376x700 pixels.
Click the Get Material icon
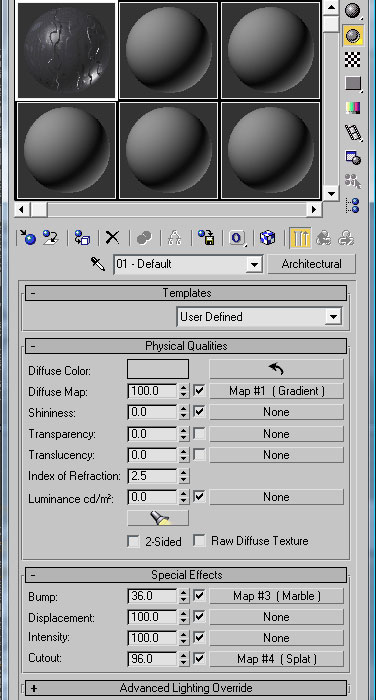28,238
